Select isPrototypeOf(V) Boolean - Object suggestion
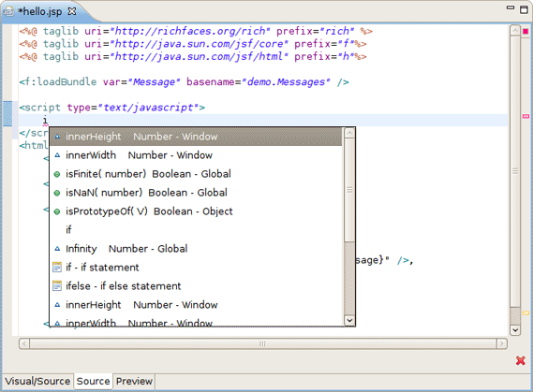Viewport: 533px width, 392px height. (x=196, y=211)
